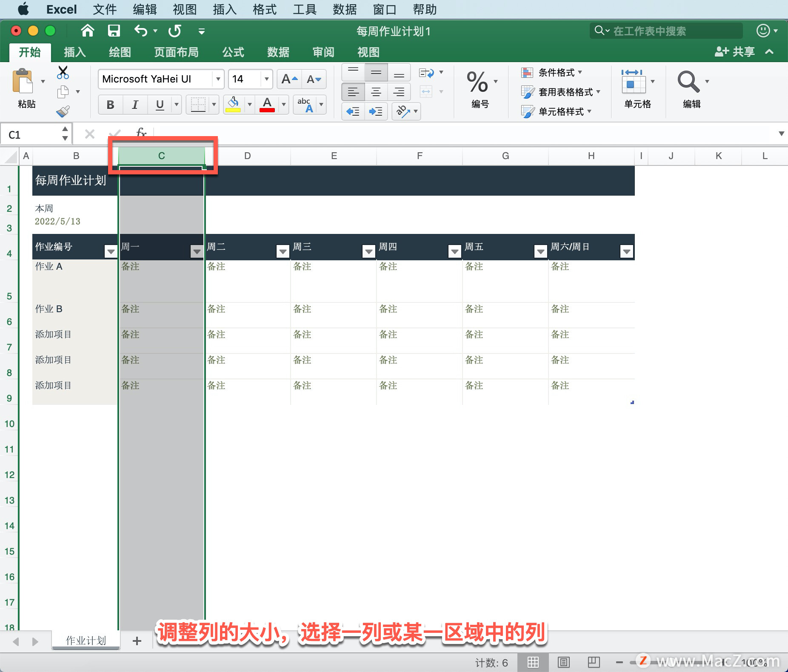Open the 编辑 magnifier tool
Viewport: 788px width, 672px height.
[x=688, y=82]
